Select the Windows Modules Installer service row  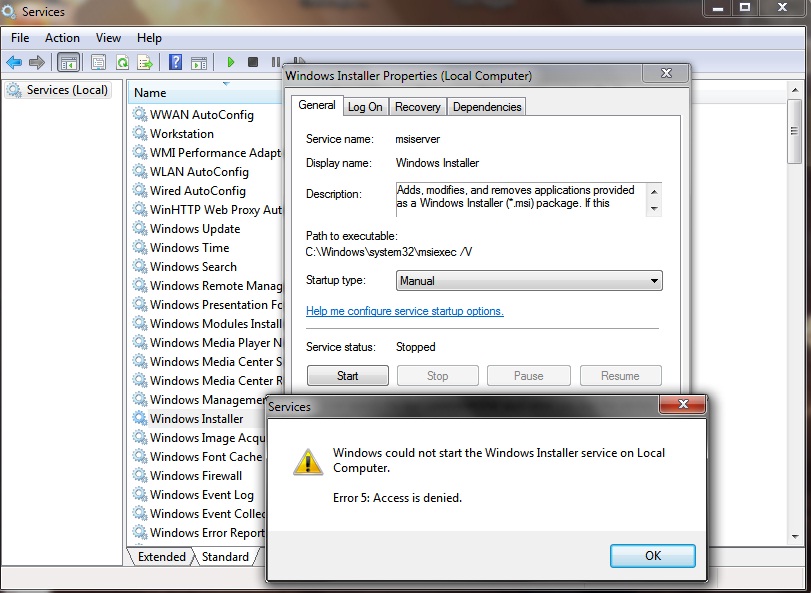coord(206,324)
